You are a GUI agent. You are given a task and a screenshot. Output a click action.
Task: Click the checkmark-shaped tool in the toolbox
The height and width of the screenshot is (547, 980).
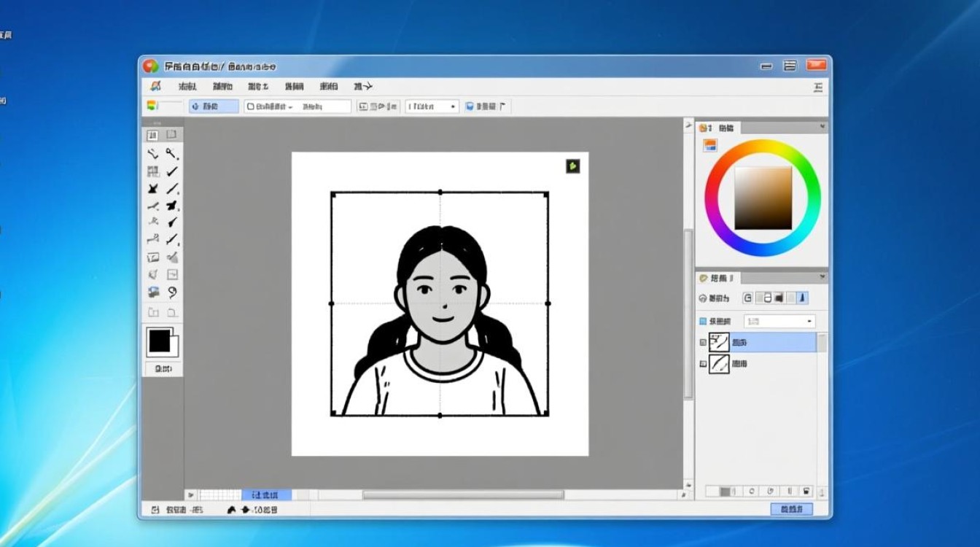(172, 171)
